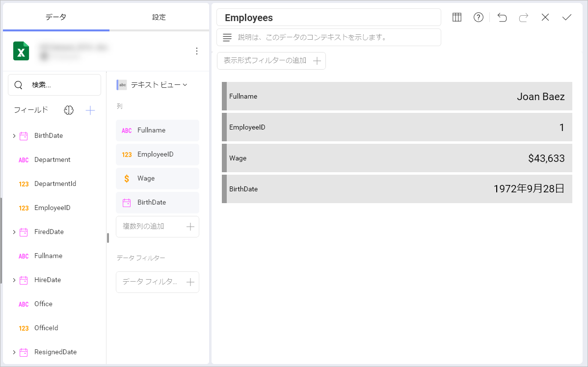Image resolution: width=588 pixels, height=367 pixels.
Task: Open the data source three-dot menu
Action: click(196, 51)
